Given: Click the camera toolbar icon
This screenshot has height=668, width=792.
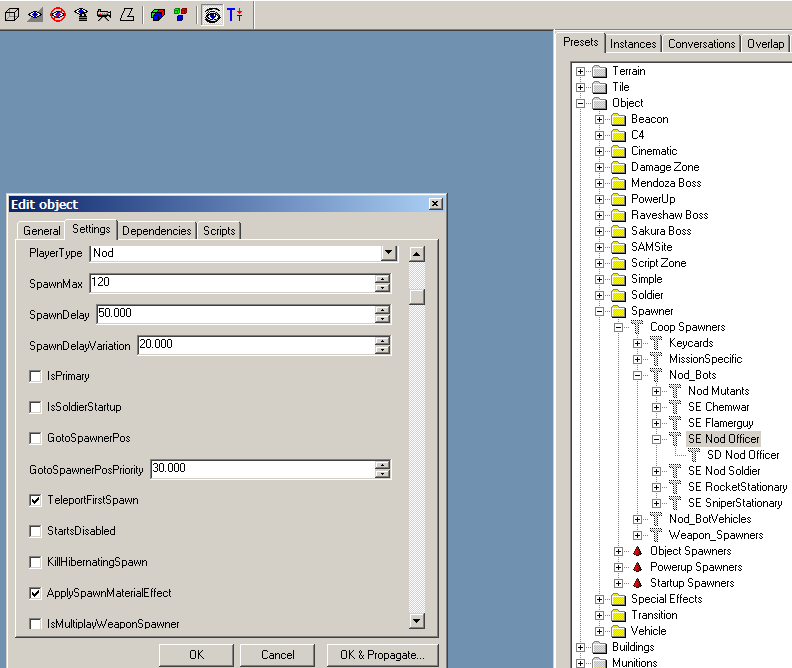Looking at the screenshot, I should (x=104, y=15).
